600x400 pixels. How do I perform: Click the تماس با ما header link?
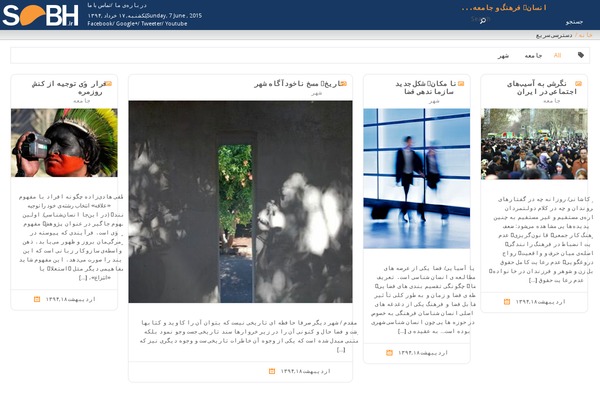102,5
